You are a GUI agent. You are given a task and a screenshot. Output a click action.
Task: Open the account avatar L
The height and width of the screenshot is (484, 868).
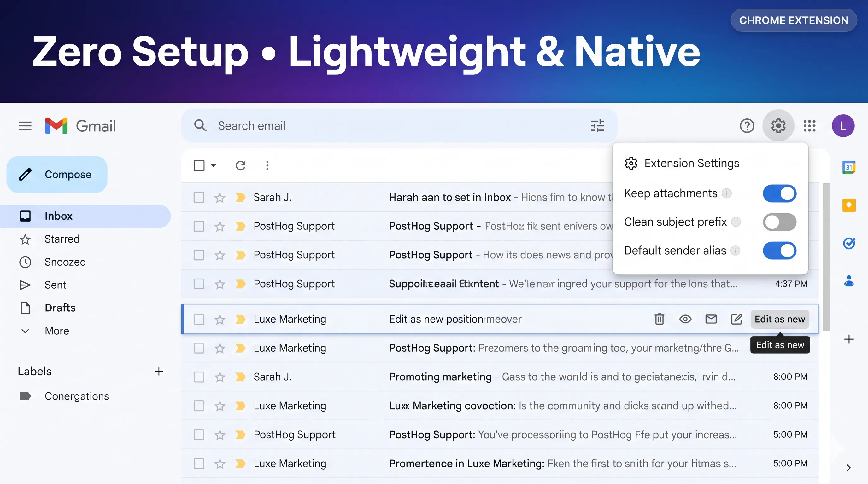843,126
